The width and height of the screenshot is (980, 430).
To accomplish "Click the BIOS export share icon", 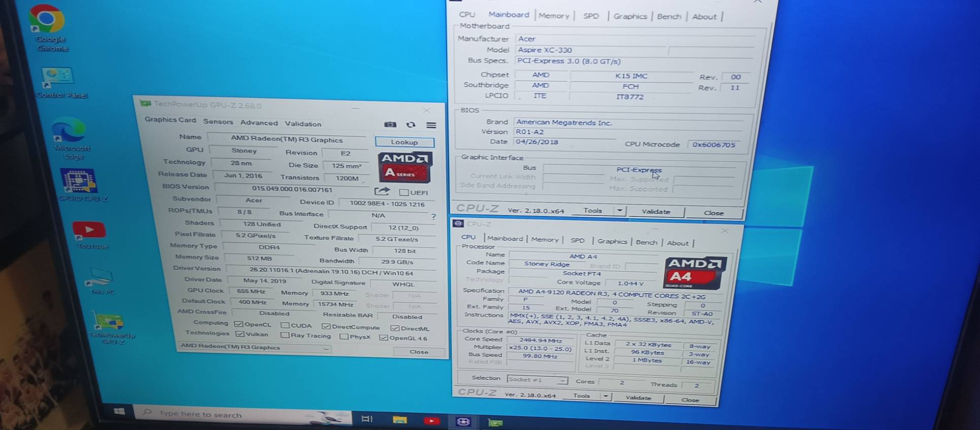I will pos(382,191).
